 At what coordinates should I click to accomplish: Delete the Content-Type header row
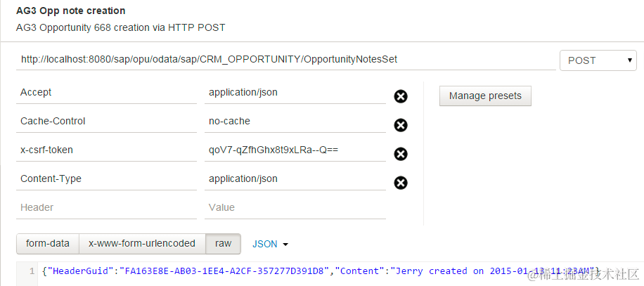(x=401, y=183)
